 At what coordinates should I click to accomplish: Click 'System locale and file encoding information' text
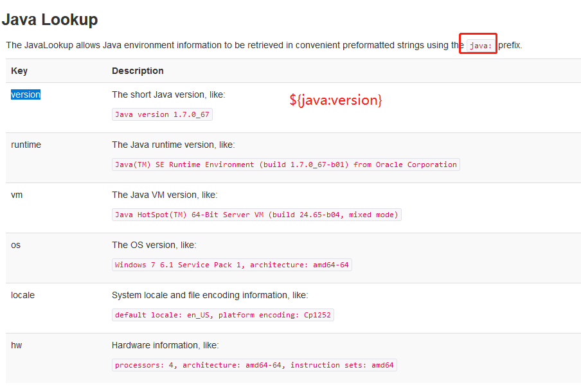210,295
